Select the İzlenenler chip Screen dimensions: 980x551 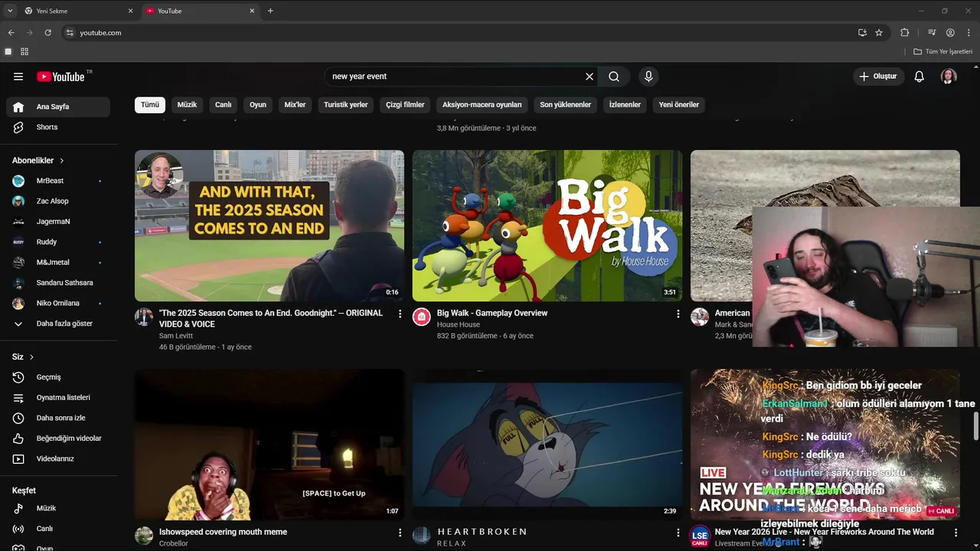[625, 105]
